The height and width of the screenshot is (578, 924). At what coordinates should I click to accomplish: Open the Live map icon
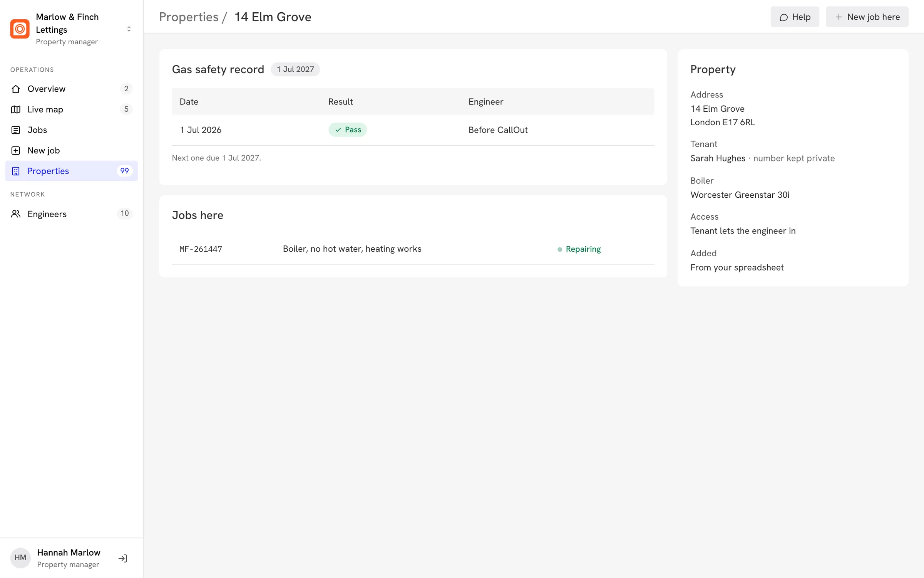coord(16,109)
